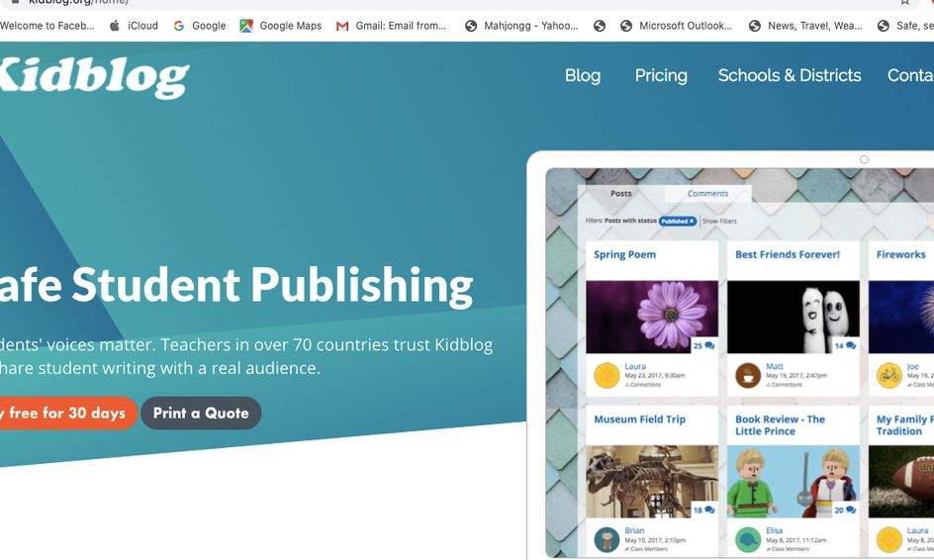
Task: Click Elisa's green turtle avatar
Action: (x=748, y=540)
